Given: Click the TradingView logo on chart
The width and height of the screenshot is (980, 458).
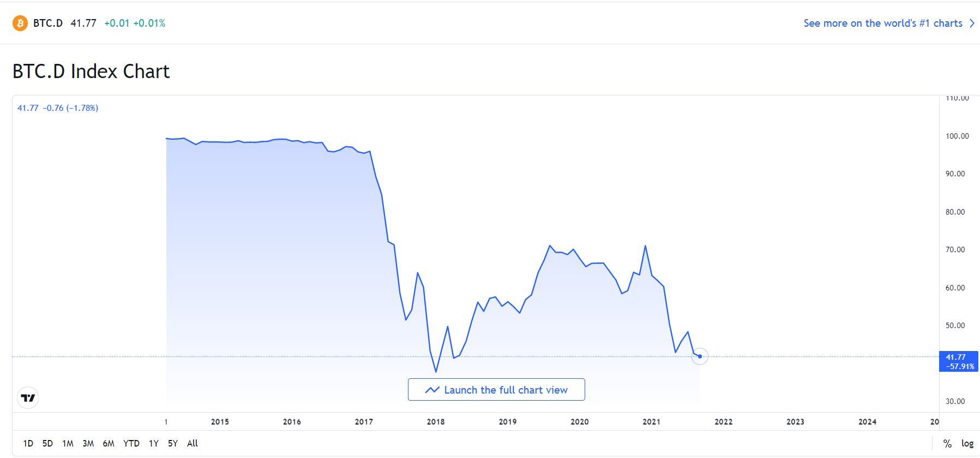Looking at the screenshot, I should coord(28,398).
